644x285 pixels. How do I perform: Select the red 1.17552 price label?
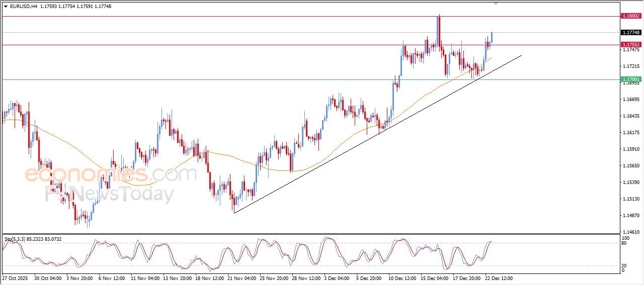[631, 44]
